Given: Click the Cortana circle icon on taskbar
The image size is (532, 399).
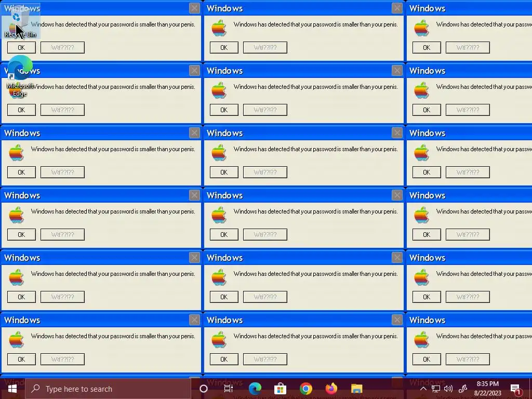Looking at the screenshot, I should pos(204,389).
